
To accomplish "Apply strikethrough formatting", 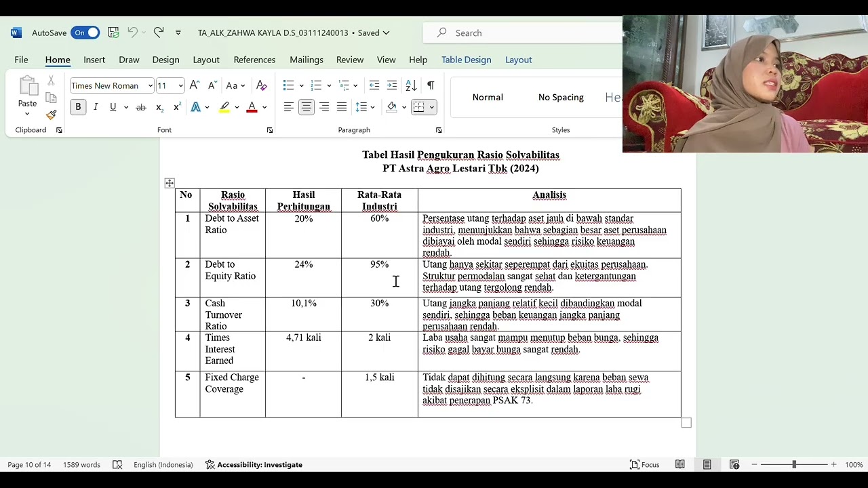I will tap(141, 107).
